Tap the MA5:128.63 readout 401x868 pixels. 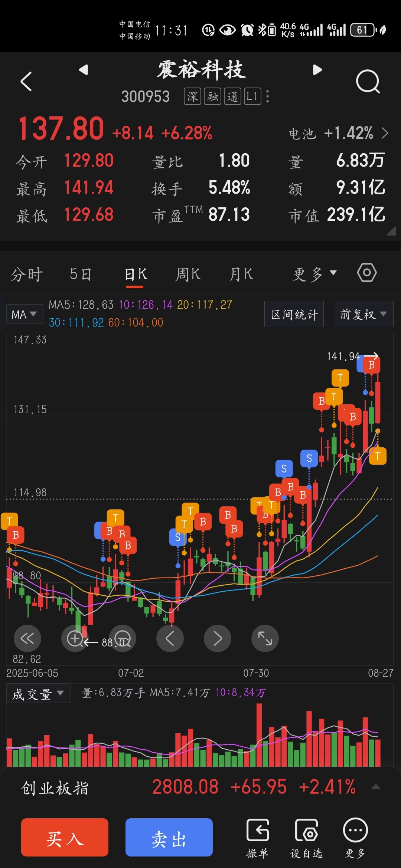click(x=81, y=305)
